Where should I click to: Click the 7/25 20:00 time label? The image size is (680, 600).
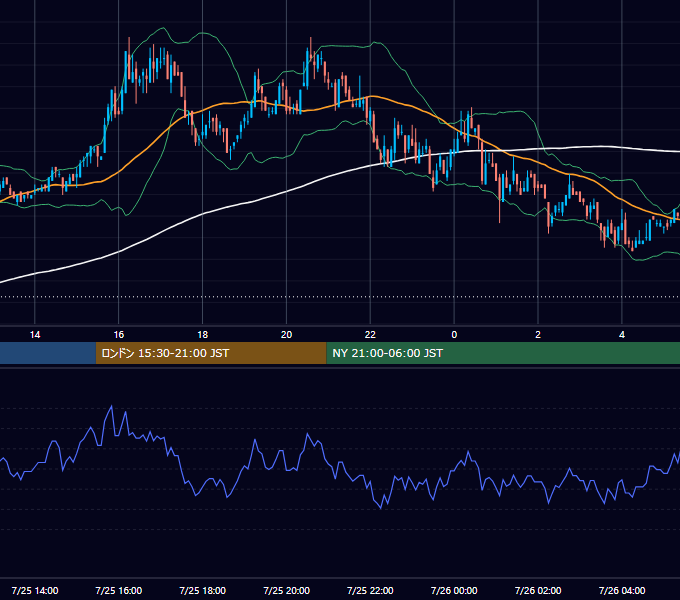[286, 590]
